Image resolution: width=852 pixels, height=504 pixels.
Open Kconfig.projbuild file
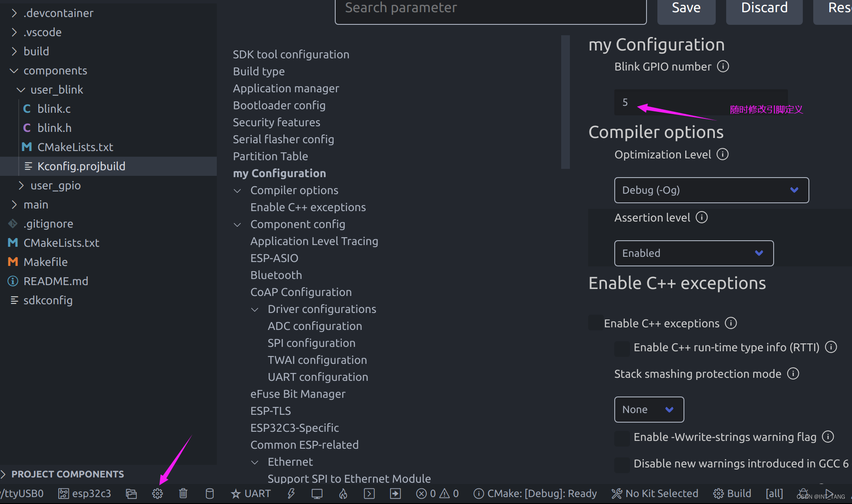pyautogui.click(x=81, y=166)
